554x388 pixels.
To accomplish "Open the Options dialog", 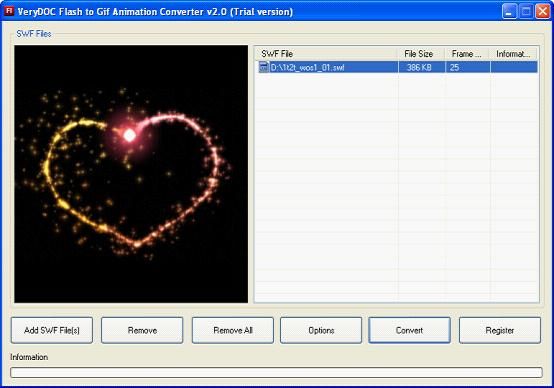I will (x=321, y=330).
